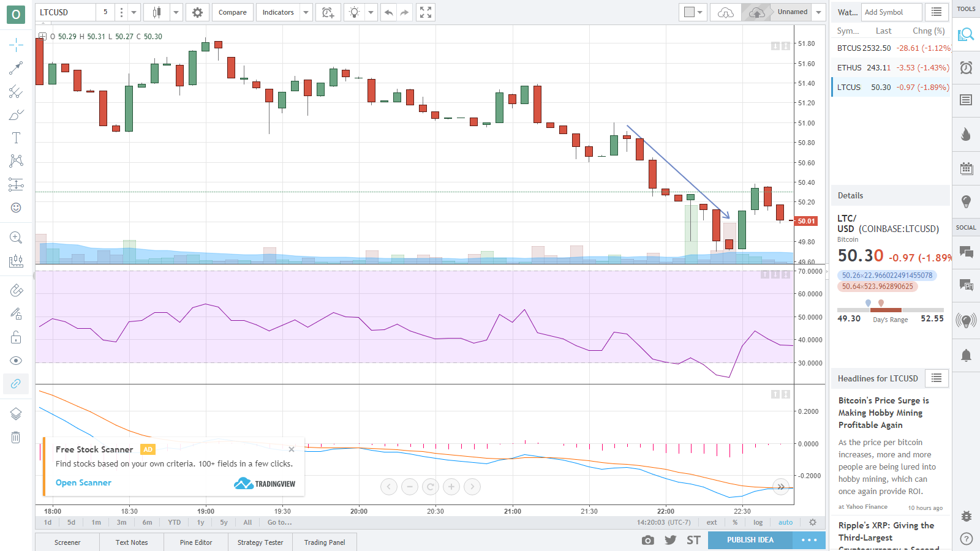
Task: Open the Unnamed layout dropdown arrow
Action: (x=818, y=12)
